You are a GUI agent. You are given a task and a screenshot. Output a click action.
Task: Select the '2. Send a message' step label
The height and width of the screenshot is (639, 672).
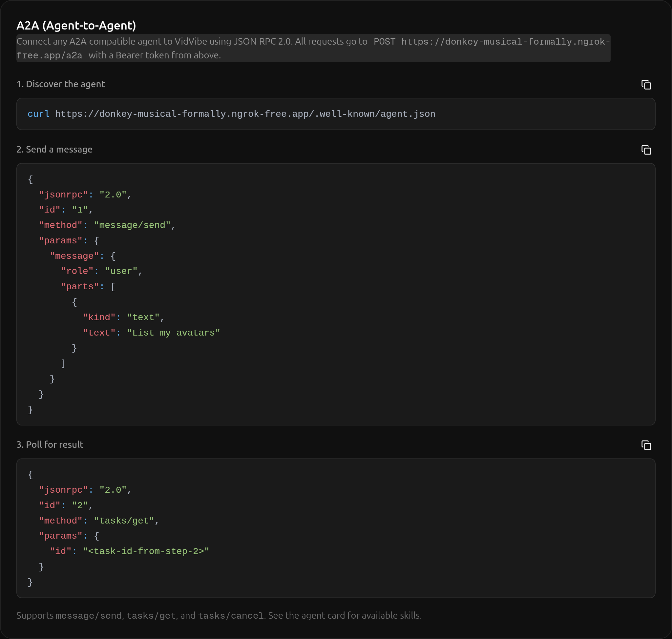click(54, 150)
